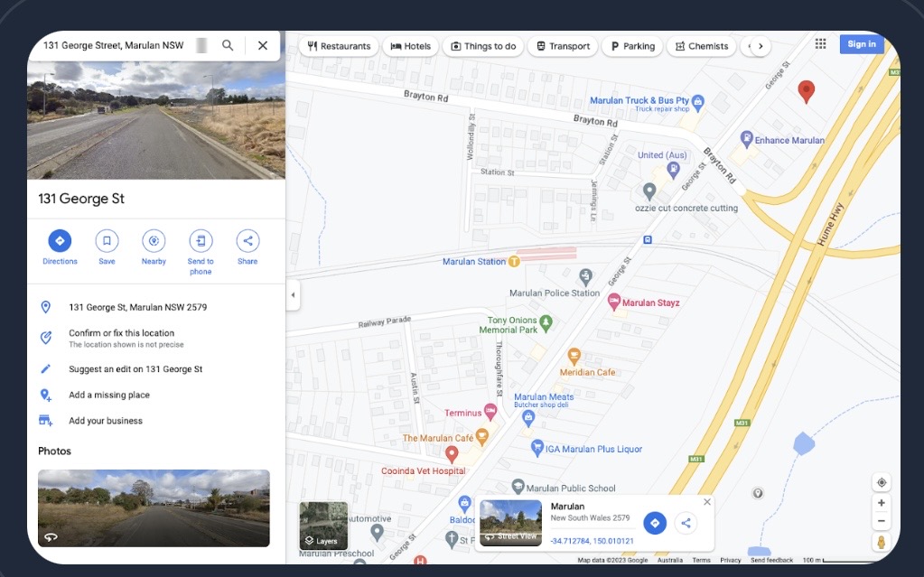Image resolution: width=924 pixels, height=577 pixels.
Task: Share the 131 George St location
Action: click(x=247, y=241)
